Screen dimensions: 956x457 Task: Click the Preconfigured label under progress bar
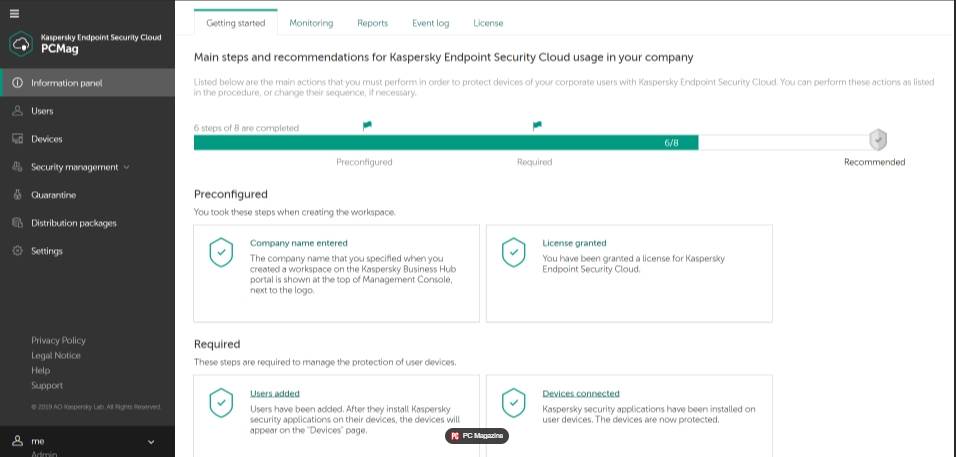(x=365, y=162)
